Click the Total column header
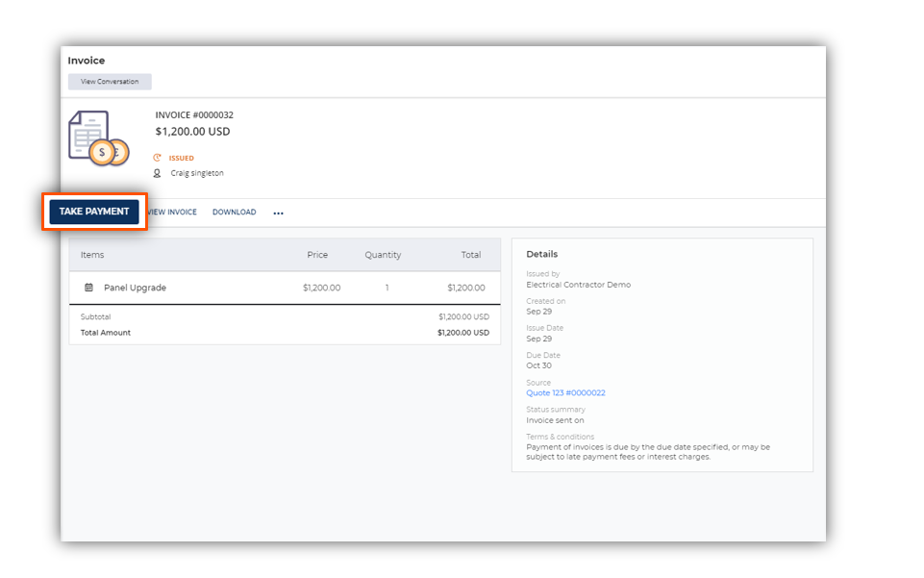Image resolution: width=924 pixels, height=578 pixels. (471, 255)
